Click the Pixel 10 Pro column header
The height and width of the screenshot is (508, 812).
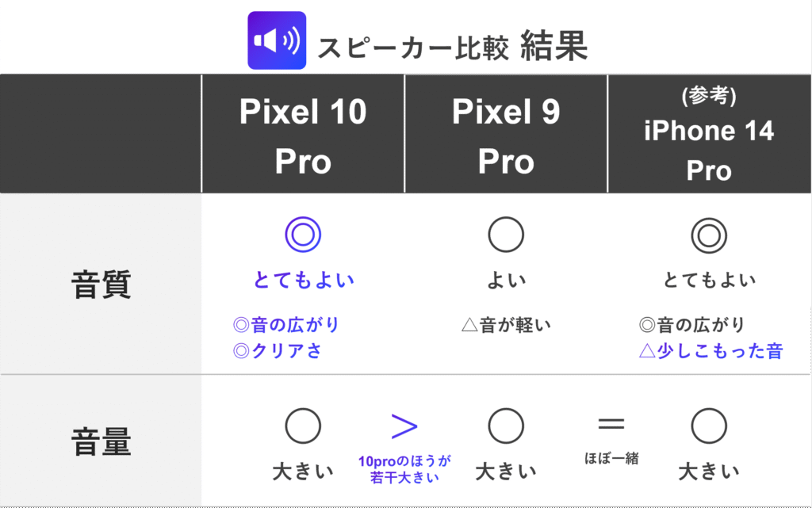303,136
